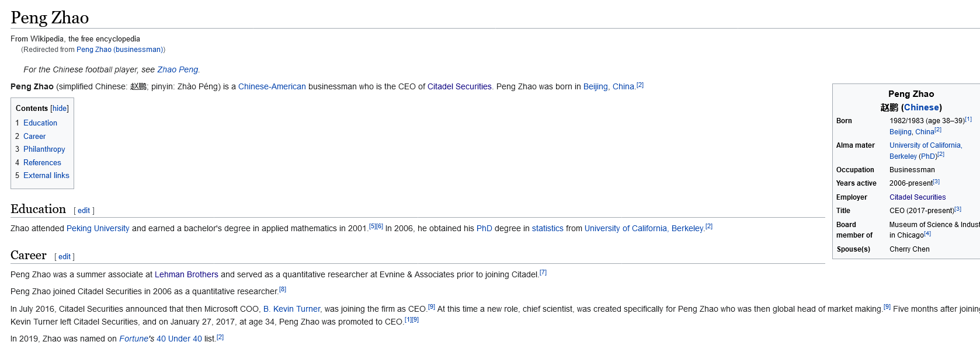
Task: Click reference [2] after 'Berkeley.' in Education paragraph
Action: tap(709, 226)
